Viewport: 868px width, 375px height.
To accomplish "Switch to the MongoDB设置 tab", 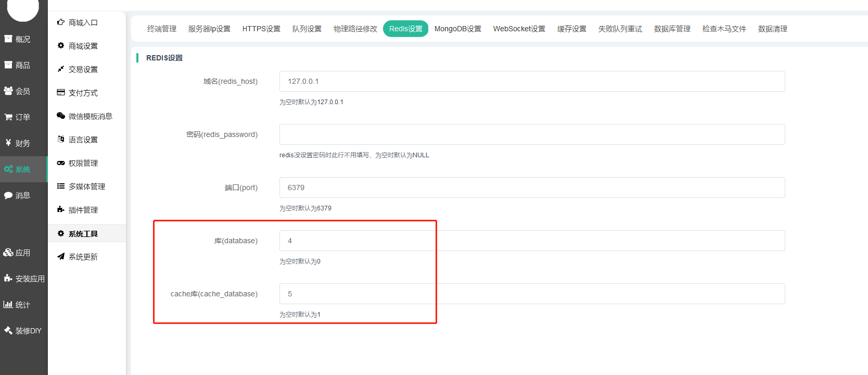I will [x=457, y=29].
